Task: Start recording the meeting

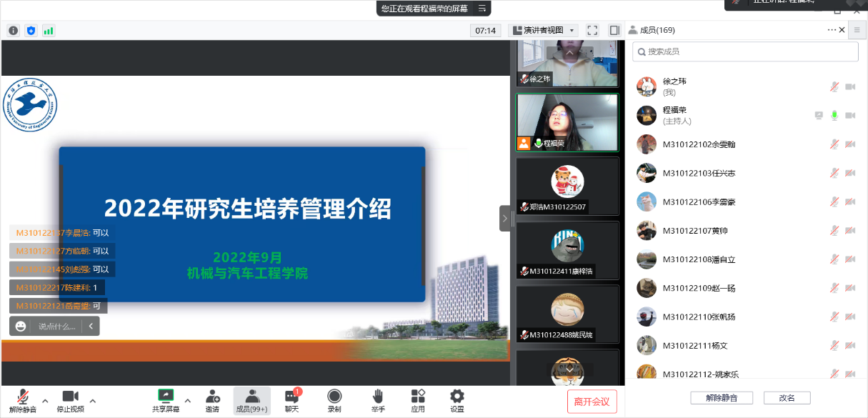Action: [334, 400]
